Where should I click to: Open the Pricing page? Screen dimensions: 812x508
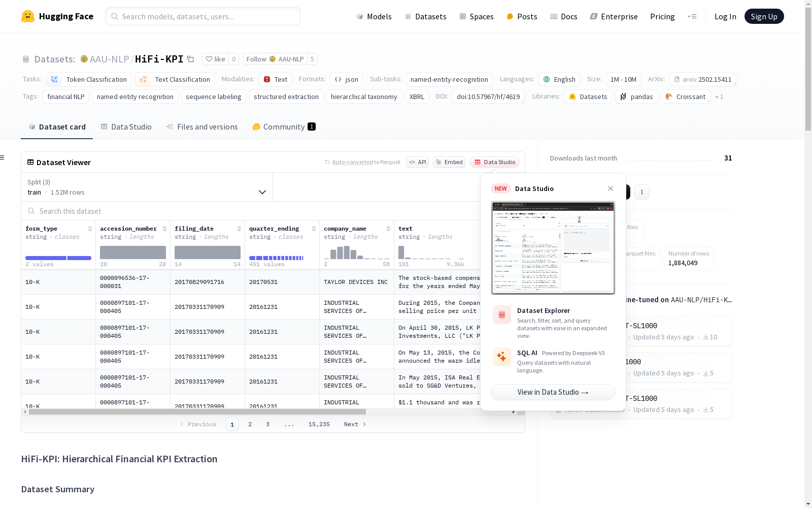pos(662,16)
